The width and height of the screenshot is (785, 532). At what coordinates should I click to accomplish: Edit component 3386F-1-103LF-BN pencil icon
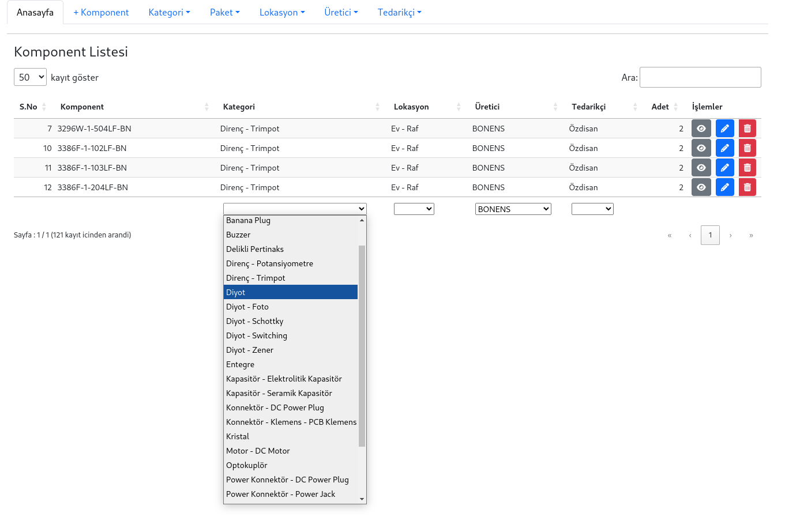(x=724, y=168)
